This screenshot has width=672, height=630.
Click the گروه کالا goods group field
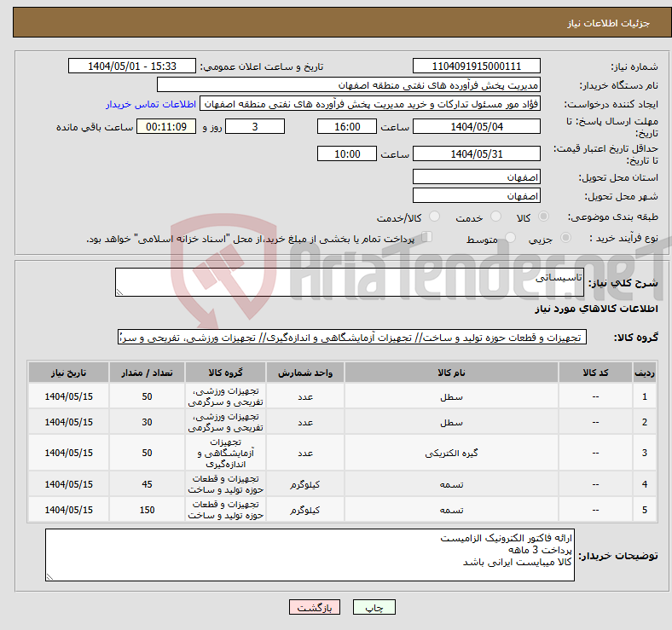(x=352, y=337)
